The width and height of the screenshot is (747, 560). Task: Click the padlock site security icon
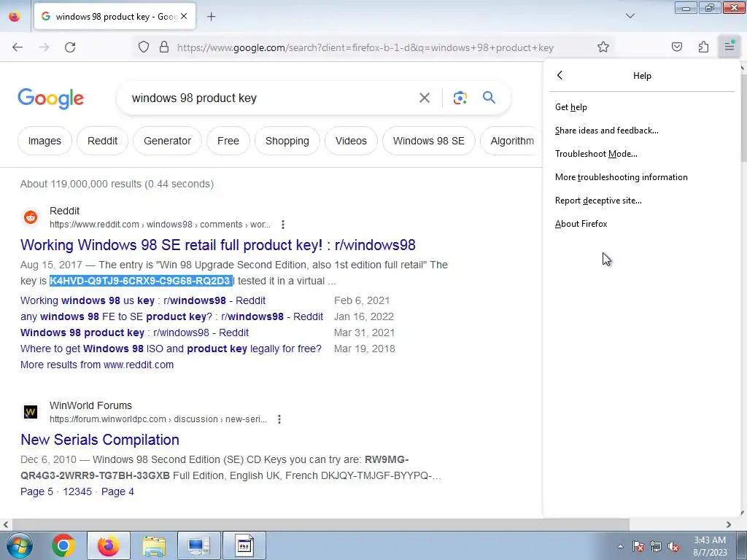[x=164, y=47]
